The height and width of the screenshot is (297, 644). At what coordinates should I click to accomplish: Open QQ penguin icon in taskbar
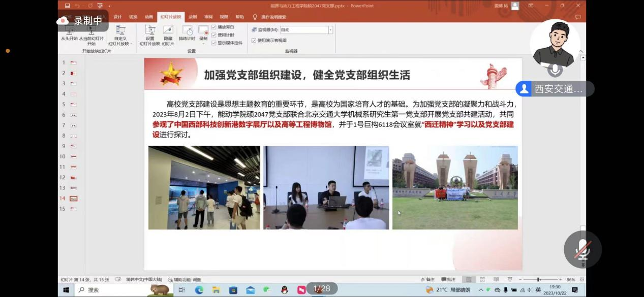(285, 290)
